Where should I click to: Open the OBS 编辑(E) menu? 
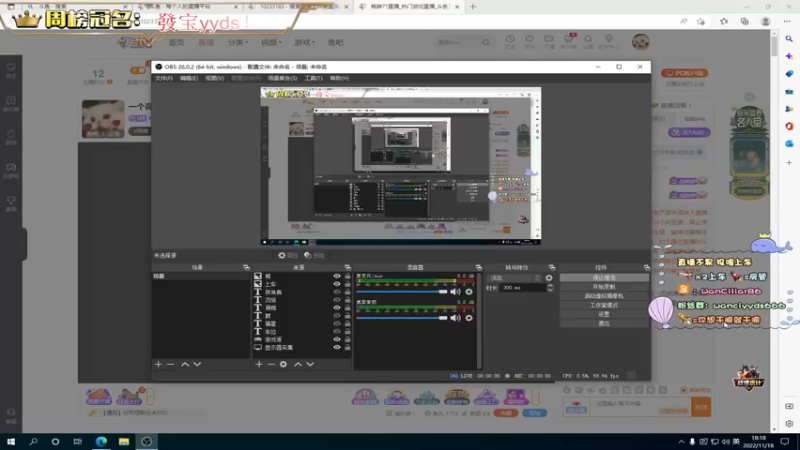(x=189, y=78)
